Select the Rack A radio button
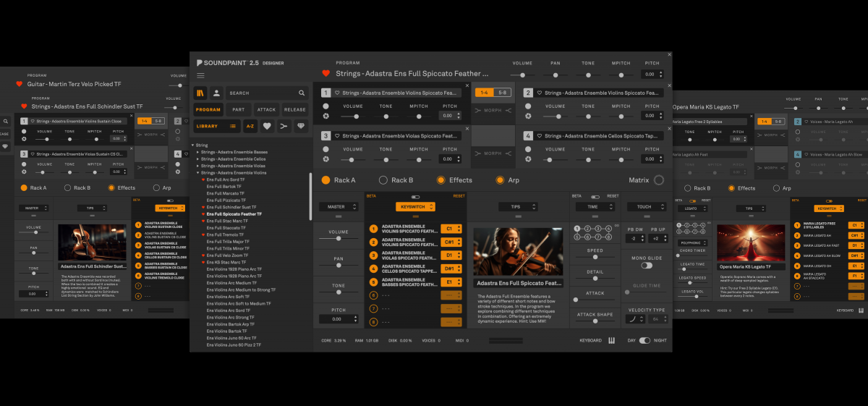Screen dimensions: 868x406 click(325, 180)
